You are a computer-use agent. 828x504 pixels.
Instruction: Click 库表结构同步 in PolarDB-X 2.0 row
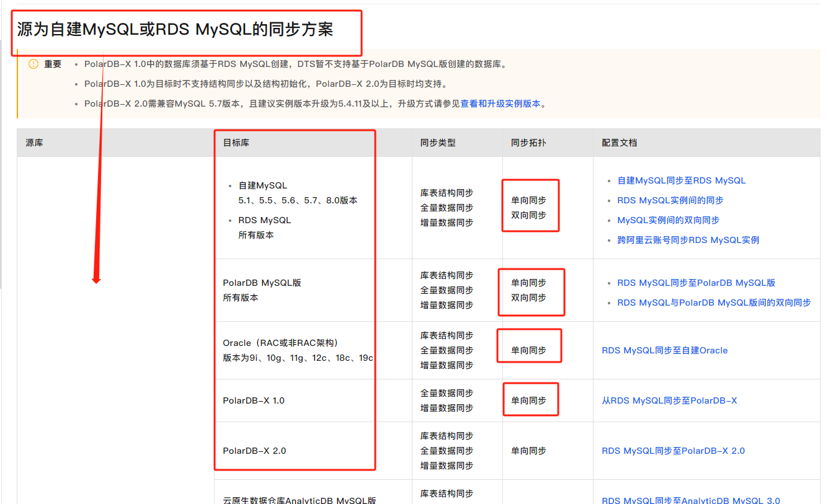447,436
